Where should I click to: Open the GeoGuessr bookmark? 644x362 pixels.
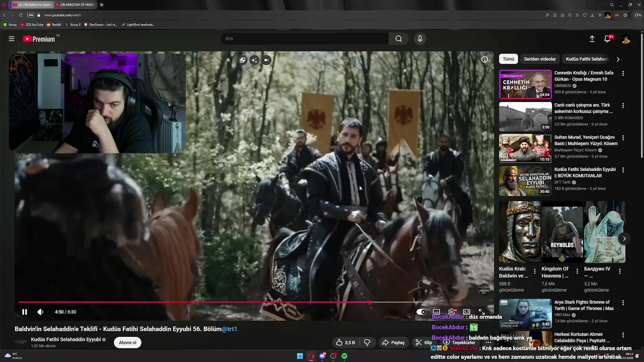(101, 25)
